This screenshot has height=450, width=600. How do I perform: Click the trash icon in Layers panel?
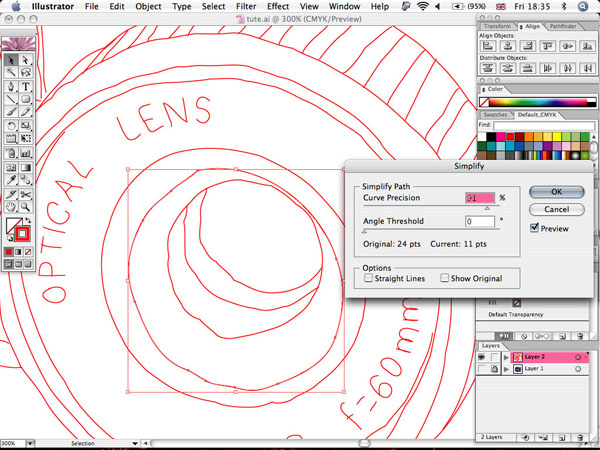pyautogui.click(x=580, y=437)
